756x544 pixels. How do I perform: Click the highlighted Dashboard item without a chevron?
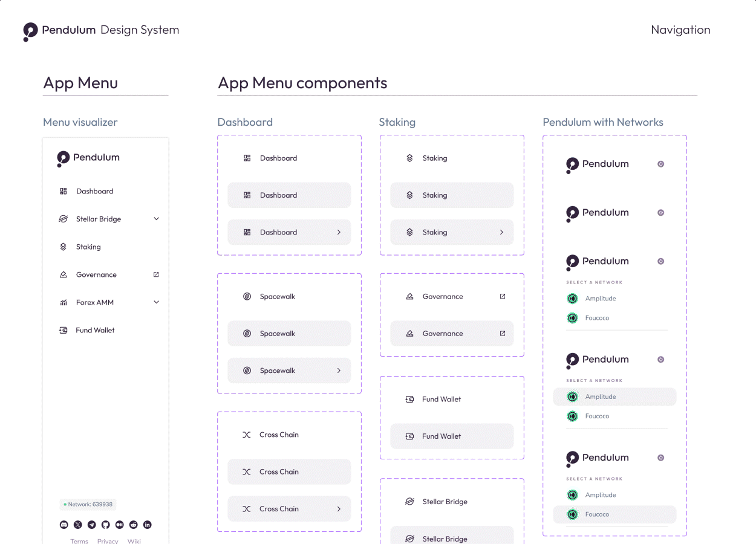tap(289, 195)
